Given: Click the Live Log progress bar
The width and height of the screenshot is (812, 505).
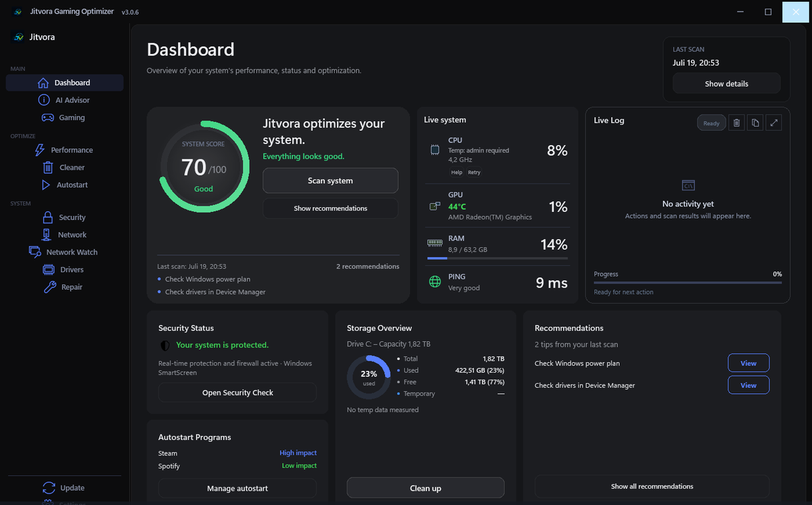Looking at the screenshot, I should point(687,283).
